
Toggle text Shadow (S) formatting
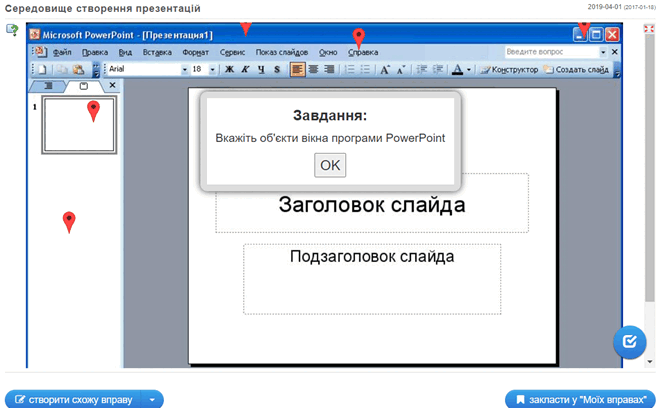click(x=277, y=69)
